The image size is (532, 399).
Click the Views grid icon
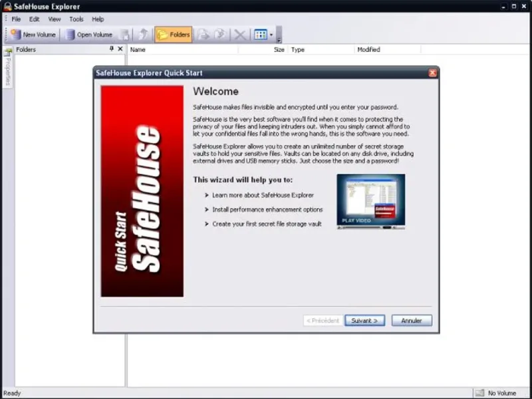point(261,35)
